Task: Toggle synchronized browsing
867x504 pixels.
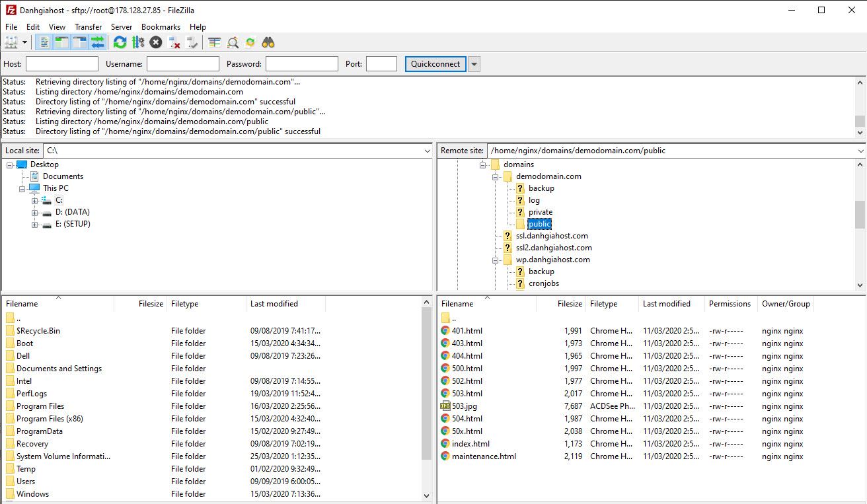Action: point(250,42)
